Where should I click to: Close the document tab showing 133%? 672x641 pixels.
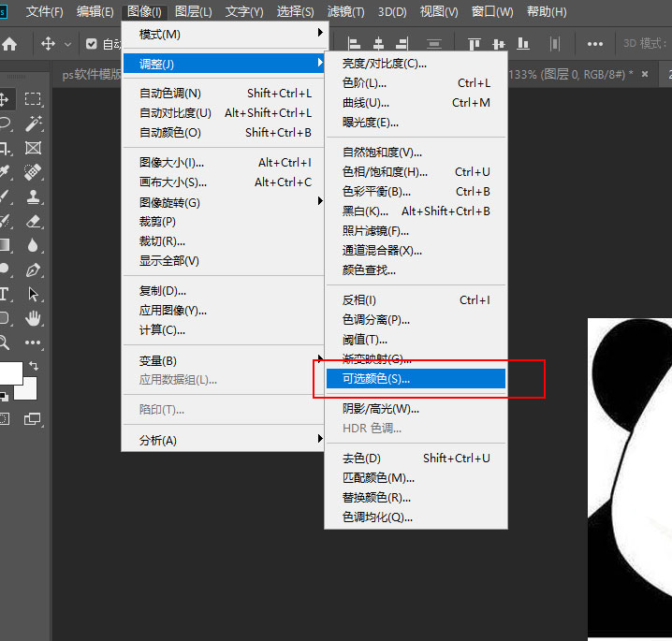point(643,74)
